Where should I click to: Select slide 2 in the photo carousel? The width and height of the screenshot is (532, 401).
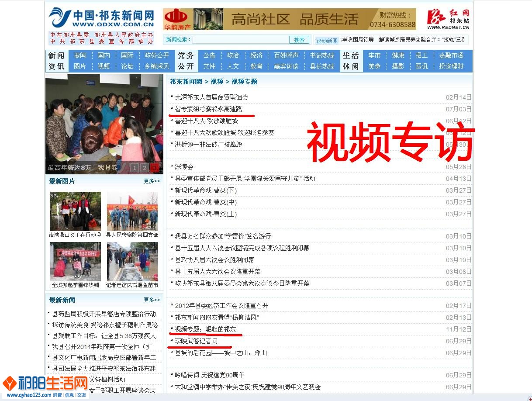[x=144, y=168]
